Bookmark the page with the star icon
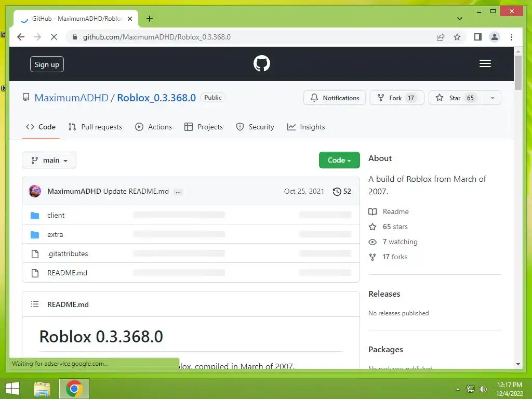 [457, 37]
